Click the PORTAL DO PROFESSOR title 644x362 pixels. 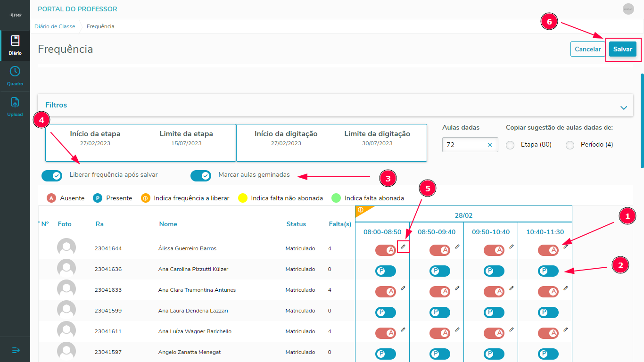pos(77,9)
